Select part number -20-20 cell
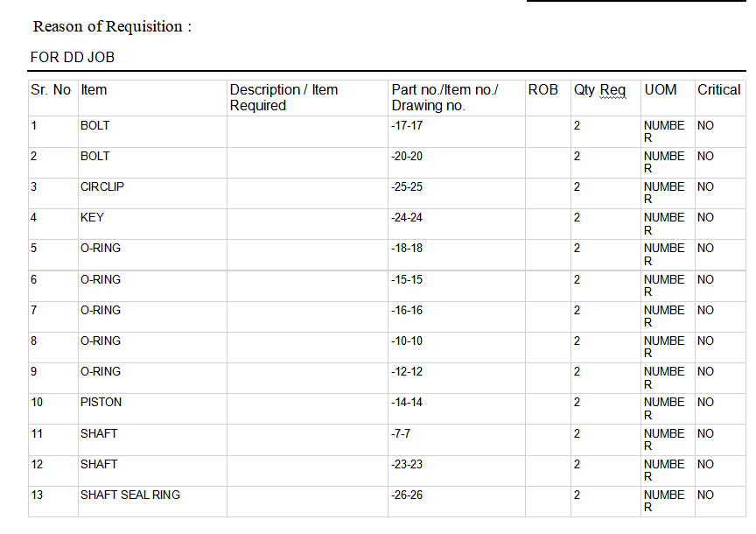756x534 pixels. point(407,157)
